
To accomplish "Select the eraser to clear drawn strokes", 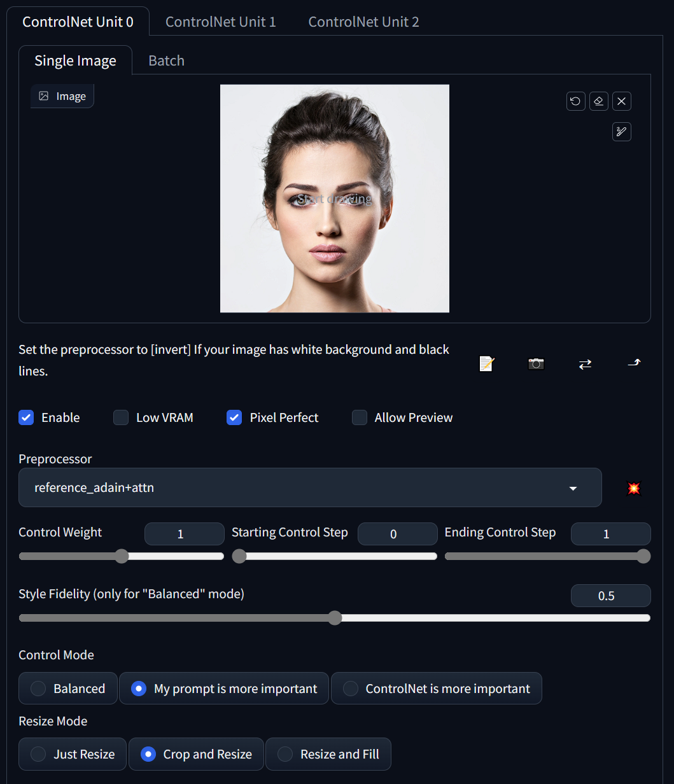I will tap(598, 101).
